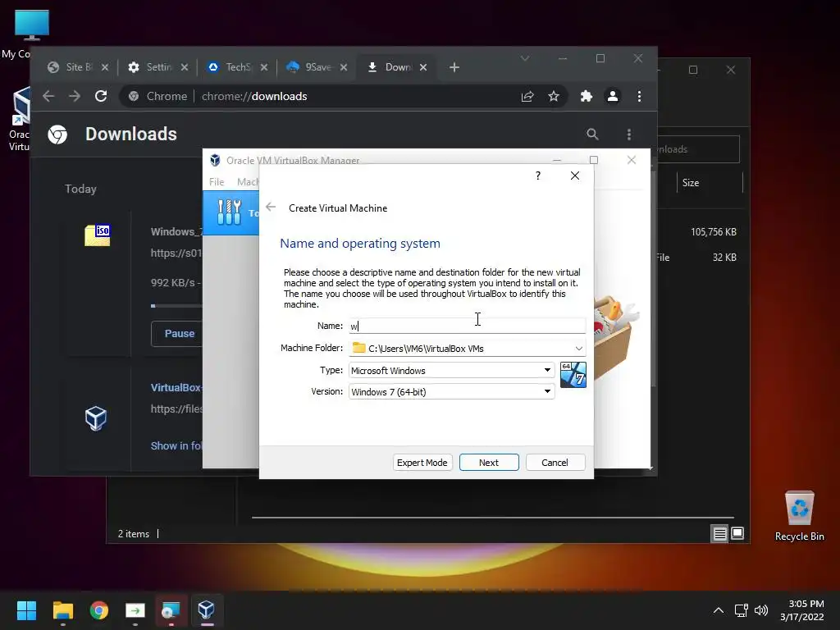Open the Recycle Bin on the desktop
Screen dimensions: 840x630
(x=799, y=515)
